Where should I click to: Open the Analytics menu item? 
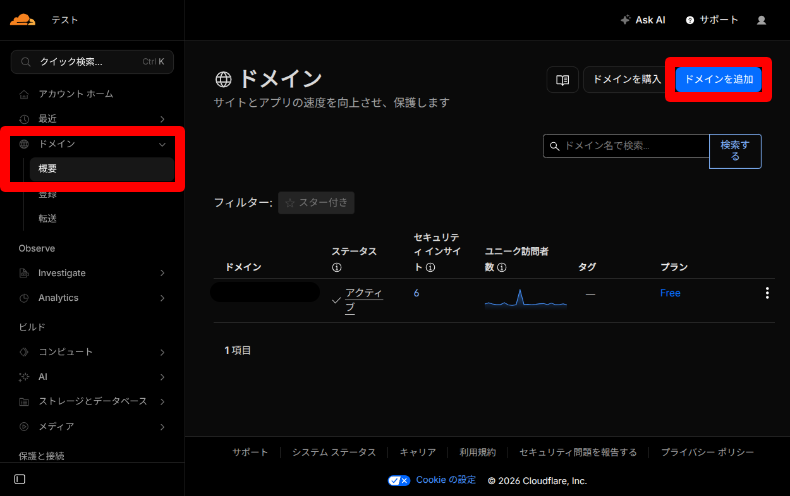click(x=58, y=298)
